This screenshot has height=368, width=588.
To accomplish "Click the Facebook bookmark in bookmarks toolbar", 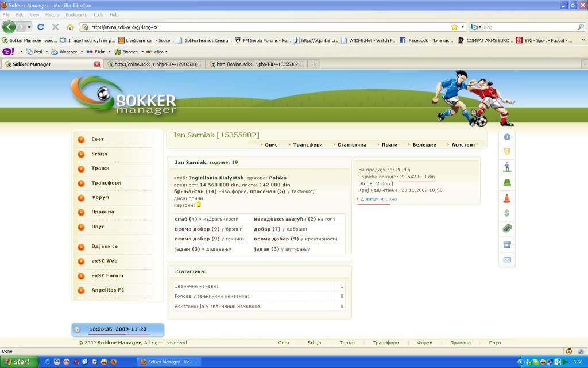I will tap(427, 40).
